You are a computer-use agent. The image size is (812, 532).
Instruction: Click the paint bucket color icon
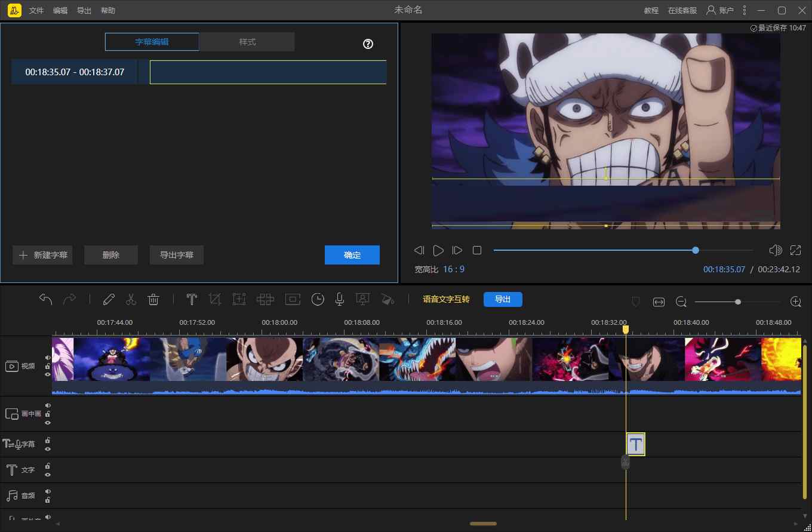pyautogui.click(x=387, y=299)
